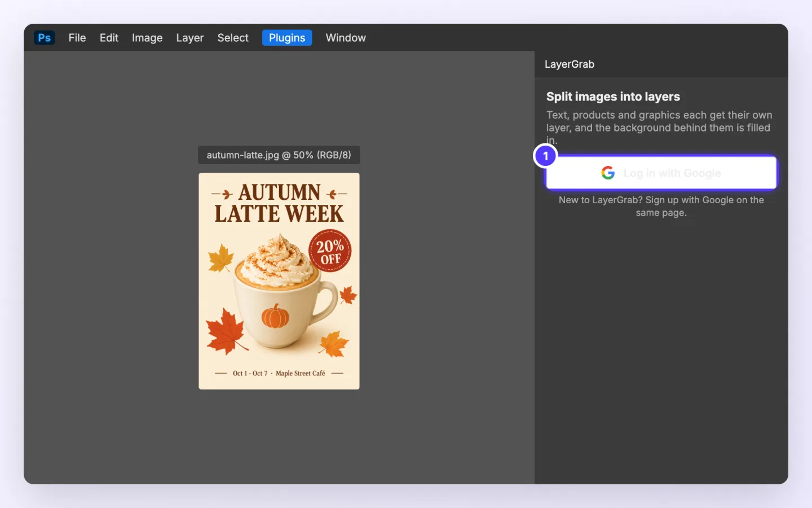
Task: Click the LayerGrab panel title
Action: point(570,64)
